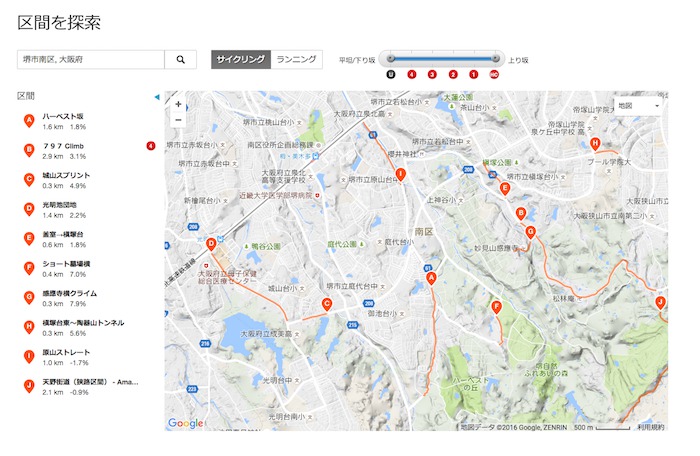
Task: Click 利用規約 link on map
Action: 650,427
